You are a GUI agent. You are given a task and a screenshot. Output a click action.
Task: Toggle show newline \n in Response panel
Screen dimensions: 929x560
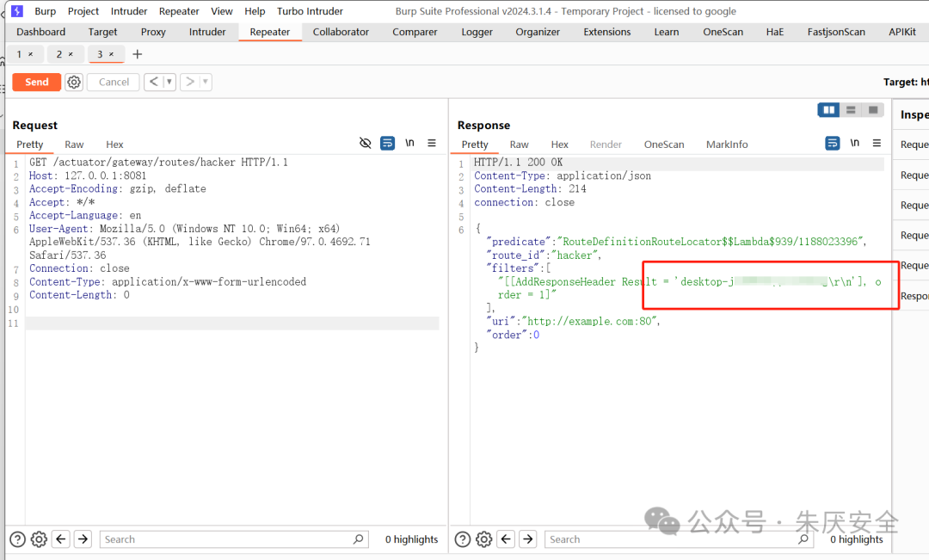tap(855, 143)
